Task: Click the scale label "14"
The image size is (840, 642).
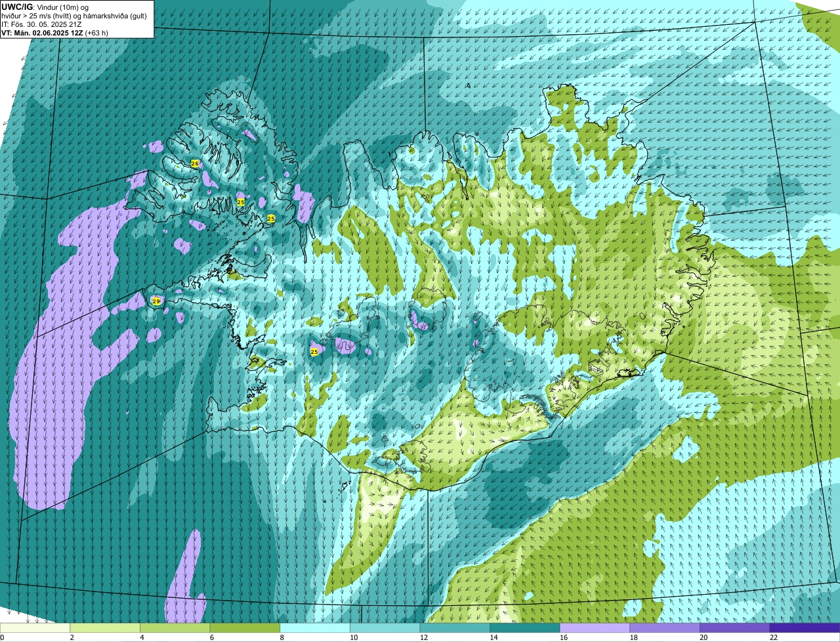Action: tap(493, 637)
